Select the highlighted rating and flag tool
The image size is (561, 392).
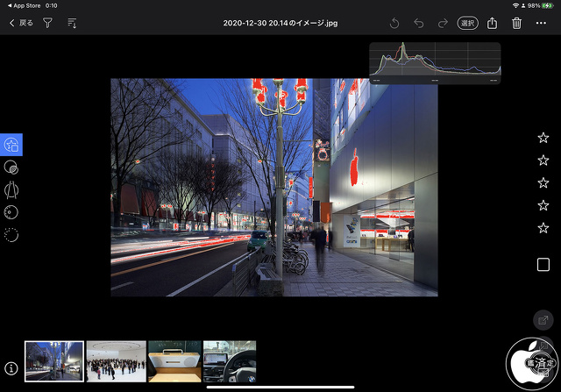(11, 145)
